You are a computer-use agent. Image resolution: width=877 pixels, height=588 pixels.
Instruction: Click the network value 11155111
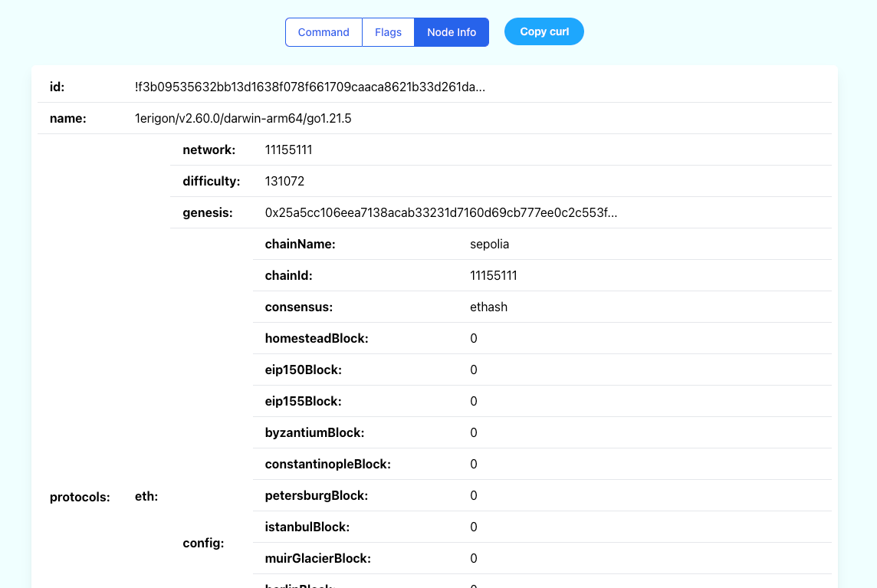[x=288, y=150]
